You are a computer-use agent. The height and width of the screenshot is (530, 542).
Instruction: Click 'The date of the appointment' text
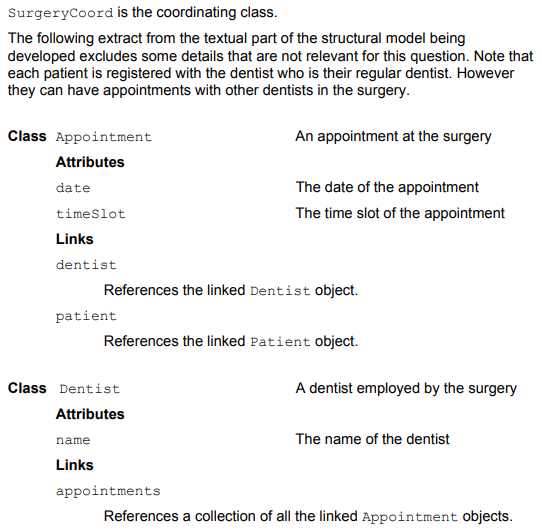tap(387, 187)
